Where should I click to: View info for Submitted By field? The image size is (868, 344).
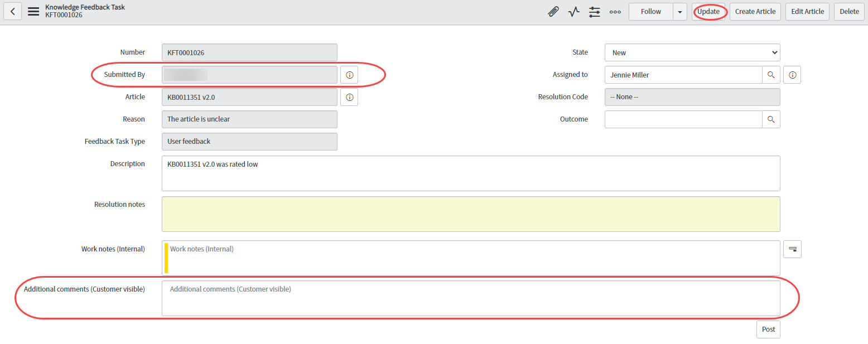(349, 75)
